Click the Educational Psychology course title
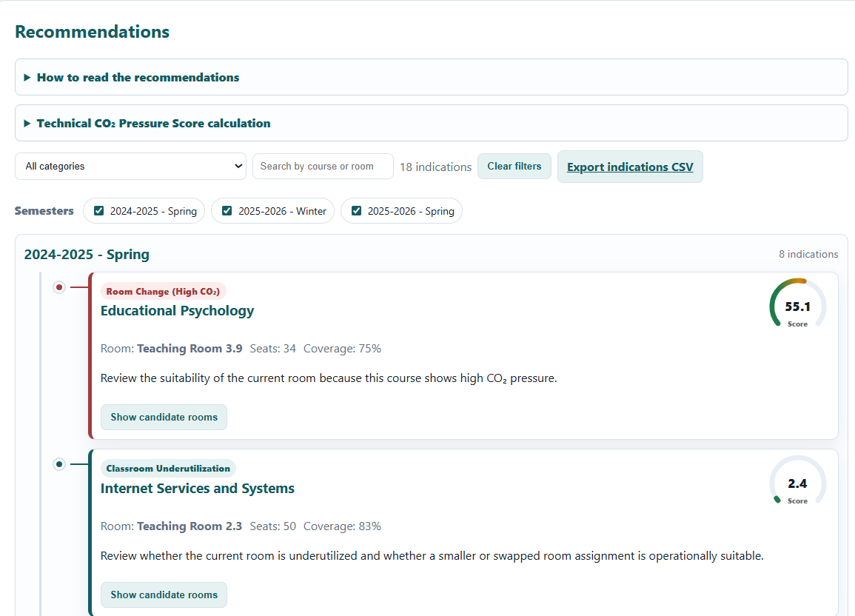 point(177,311)
